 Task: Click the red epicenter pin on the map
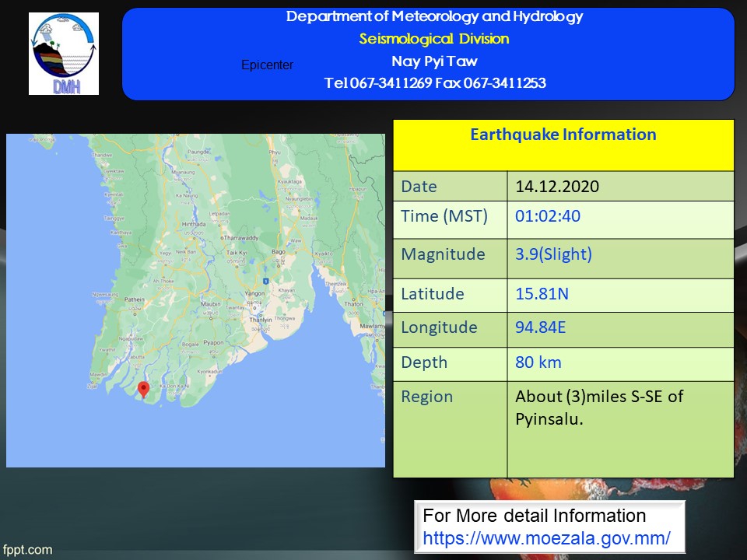pyautogui.click(x=143, y=389)
